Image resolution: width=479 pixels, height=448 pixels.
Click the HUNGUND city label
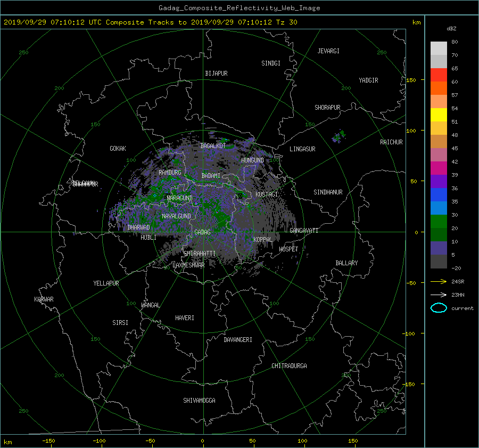point(252,160)
